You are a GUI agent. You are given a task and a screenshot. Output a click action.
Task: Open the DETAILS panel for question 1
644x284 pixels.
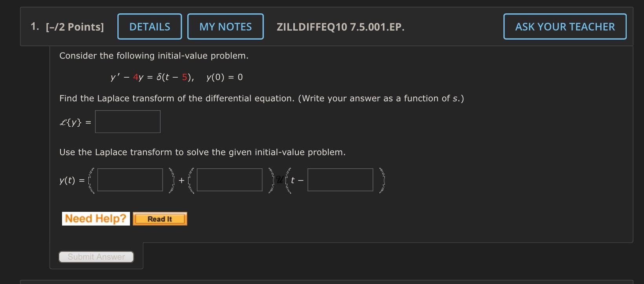coord(149,26)
